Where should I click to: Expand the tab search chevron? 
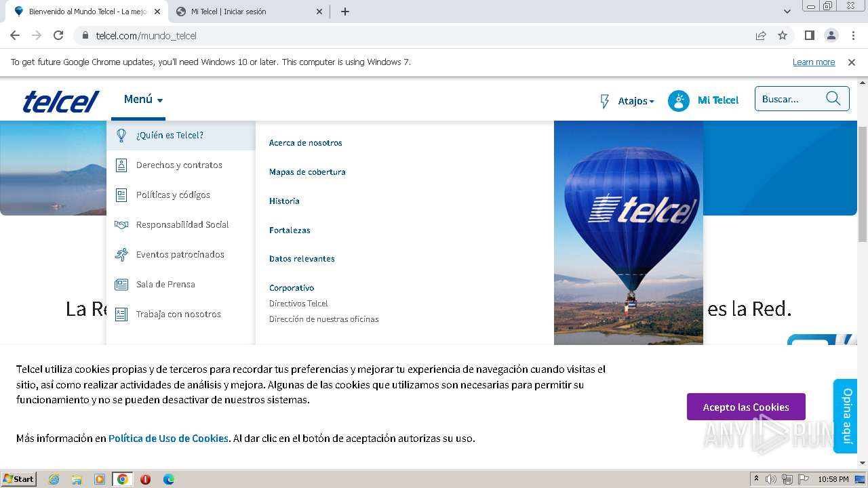[787, 12]
